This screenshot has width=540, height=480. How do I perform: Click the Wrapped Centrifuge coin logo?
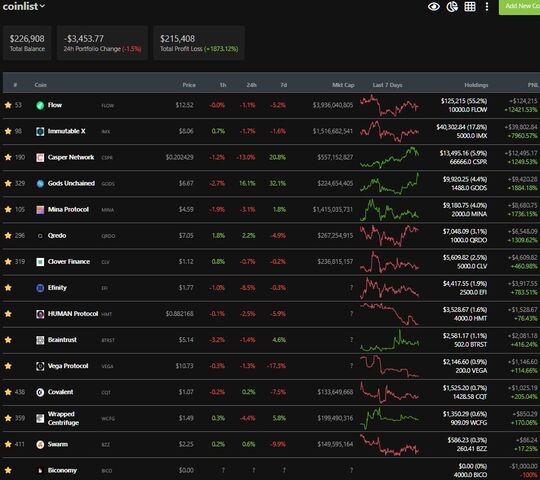coord(40,418)
